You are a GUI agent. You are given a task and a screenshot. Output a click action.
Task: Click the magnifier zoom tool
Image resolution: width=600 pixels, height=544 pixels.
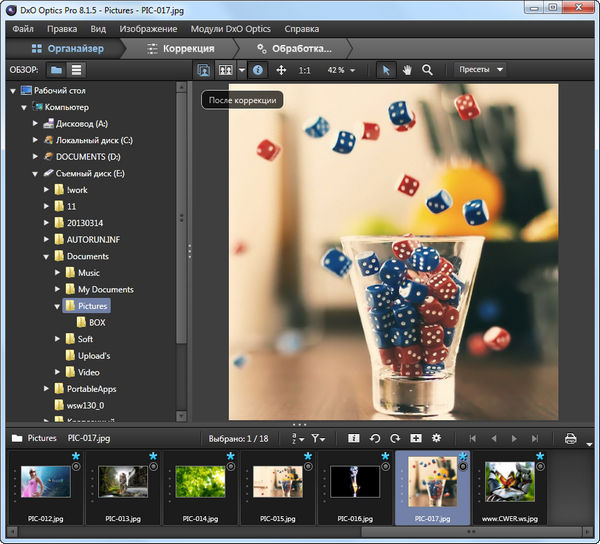pyautogui.click(x=427, y=70)
